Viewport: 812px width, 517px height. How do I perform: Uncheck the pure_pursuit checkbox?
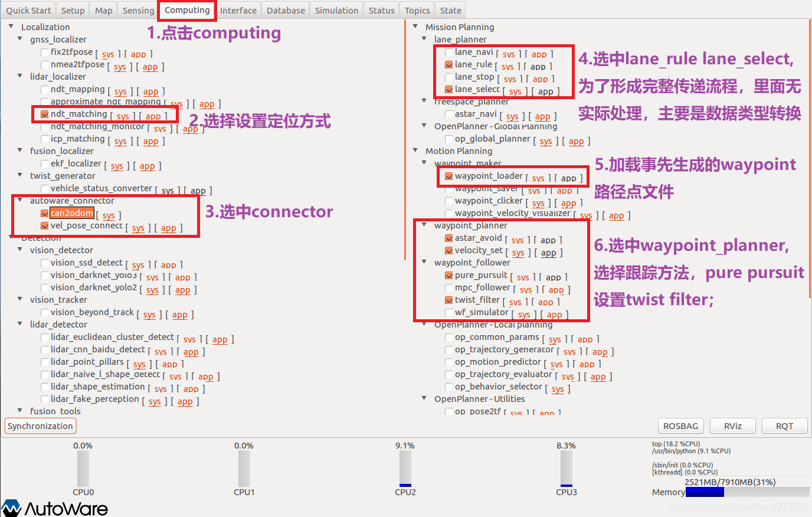click(449, 276)
